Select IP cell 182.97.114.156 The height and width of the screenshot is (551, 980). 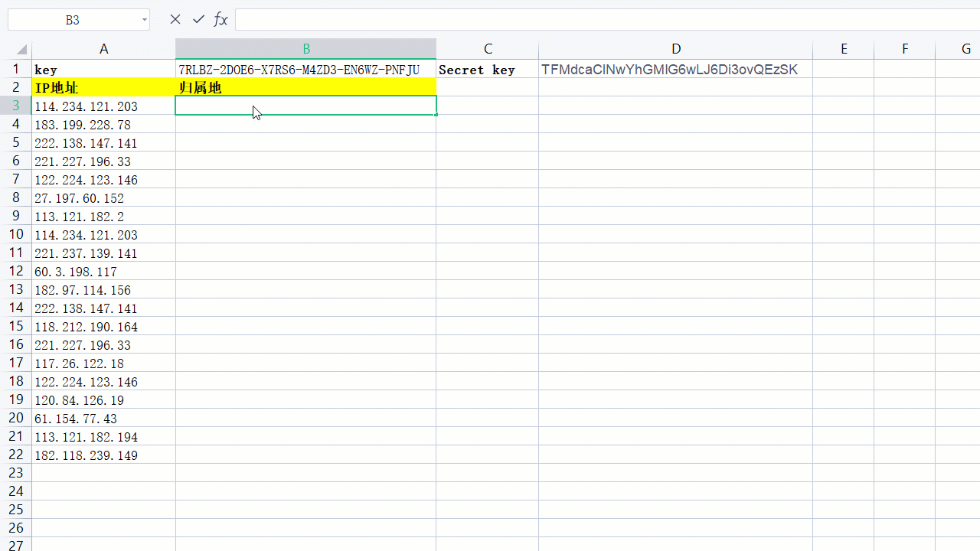pyautogui.click(x=104, y=289)
